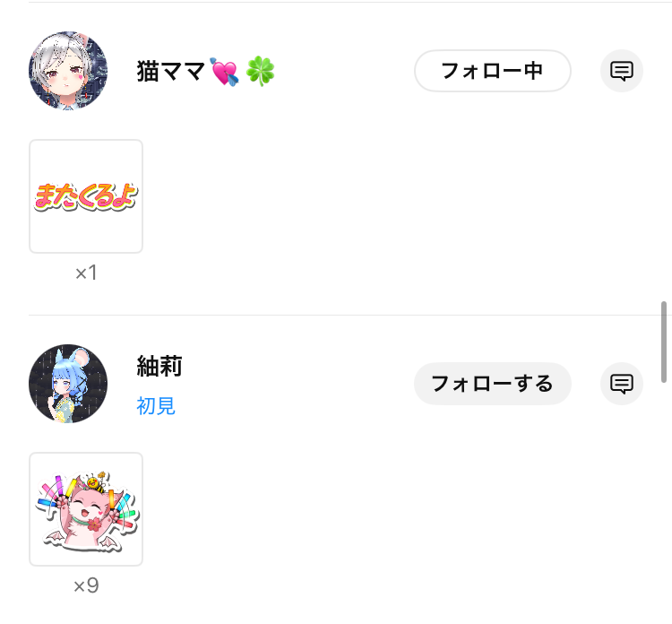The width and height of the screenshot is (672, 624).
Task: Follow 紬莉 with フォローする button
Action: 493,384
